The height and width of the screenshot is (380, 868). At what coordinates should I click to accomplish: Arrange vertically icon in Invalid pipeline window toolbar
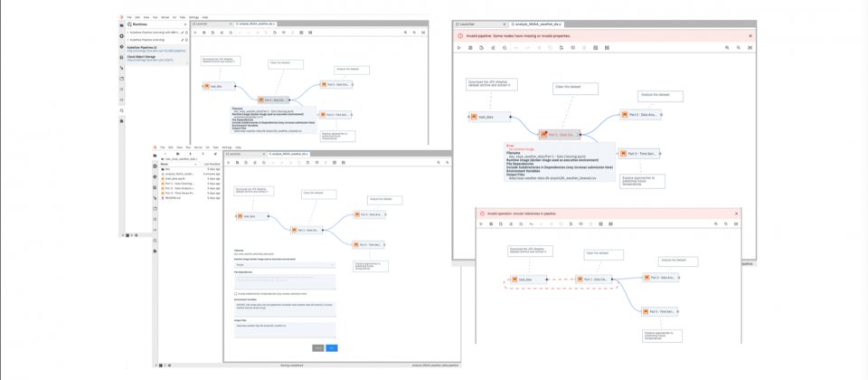tap(607, 48)
